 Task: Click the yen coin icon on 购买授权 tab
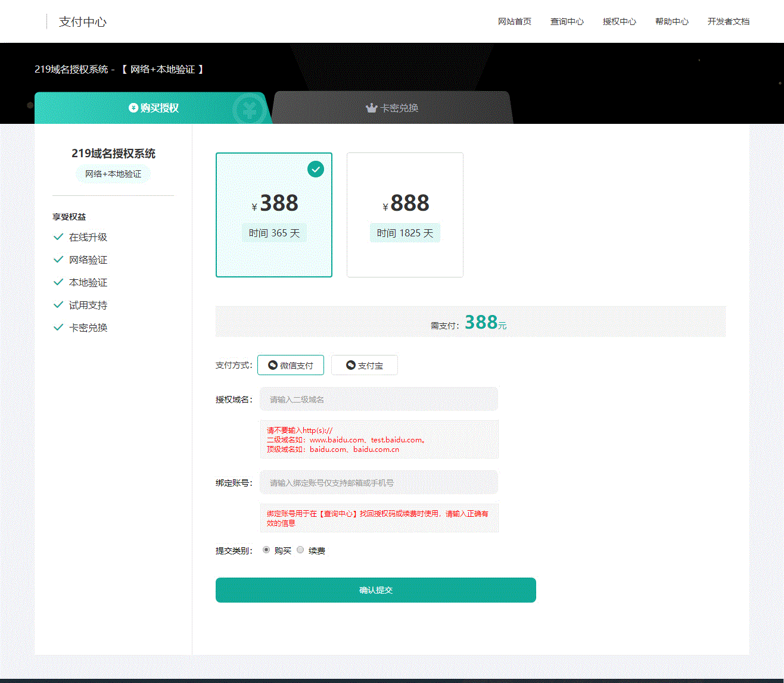(133, 108)
